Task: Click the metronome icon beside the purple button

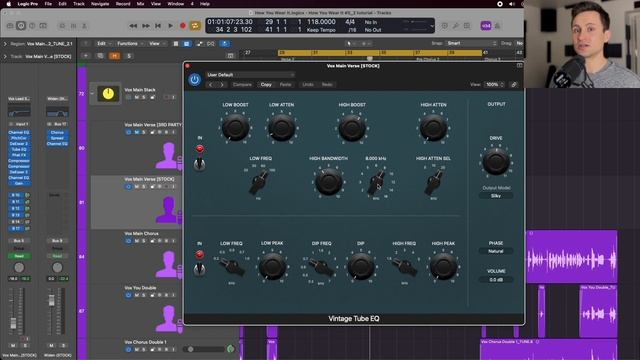Action: (x=497, y=26)
